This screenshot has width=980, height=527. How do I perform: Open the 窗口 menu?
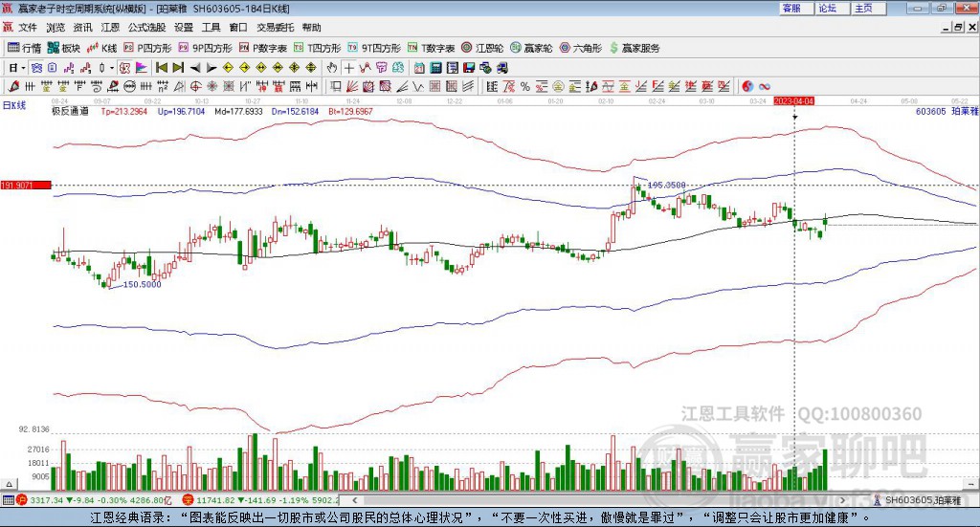click(238, 28)
